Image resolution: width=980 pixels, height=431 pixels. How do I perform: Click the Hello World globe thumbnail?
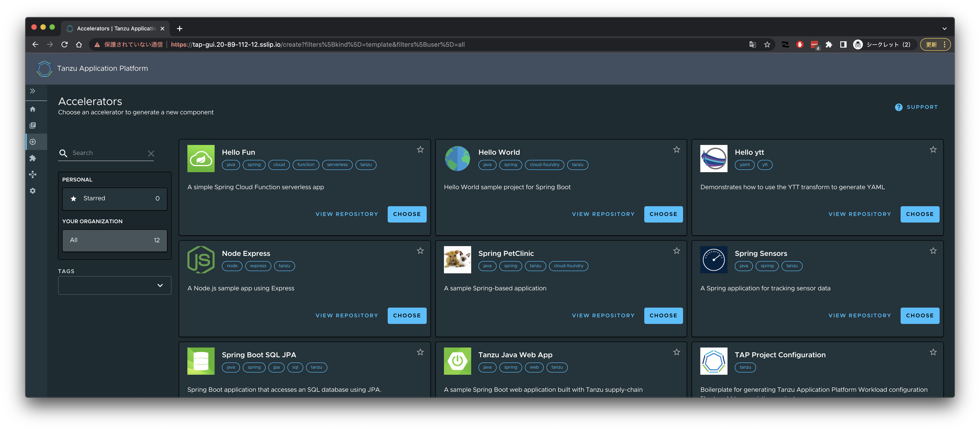coord(457,158)
